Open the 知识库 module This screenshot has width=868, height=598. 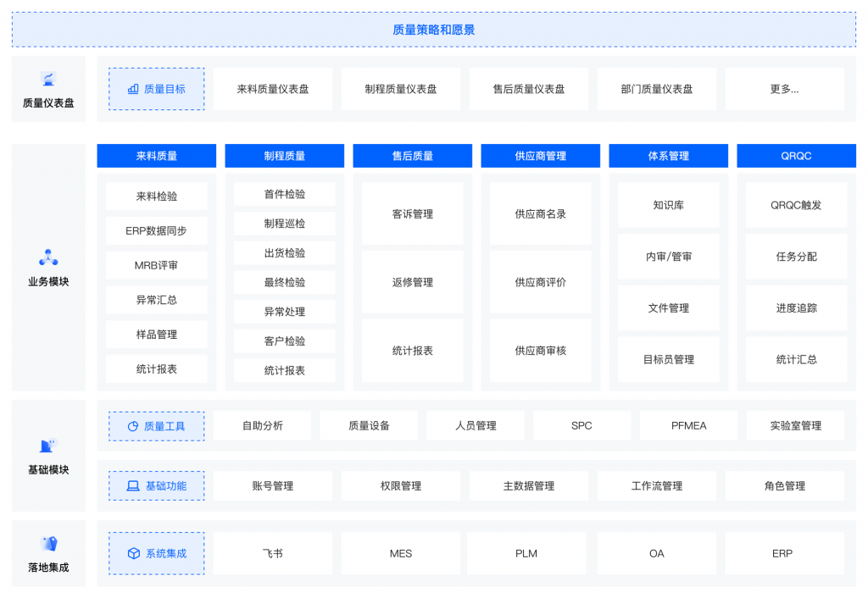point(668,205)
